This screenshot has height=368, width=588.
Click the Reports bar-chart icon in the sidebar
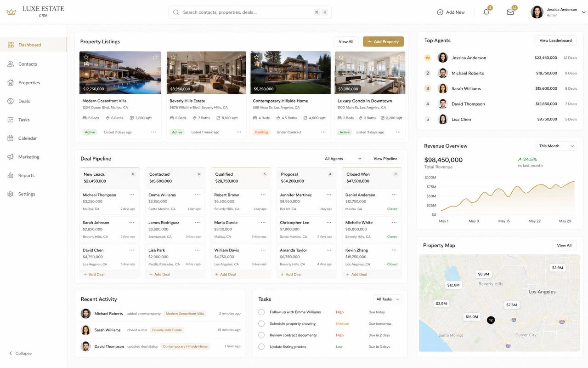click(x=11, y=175)
